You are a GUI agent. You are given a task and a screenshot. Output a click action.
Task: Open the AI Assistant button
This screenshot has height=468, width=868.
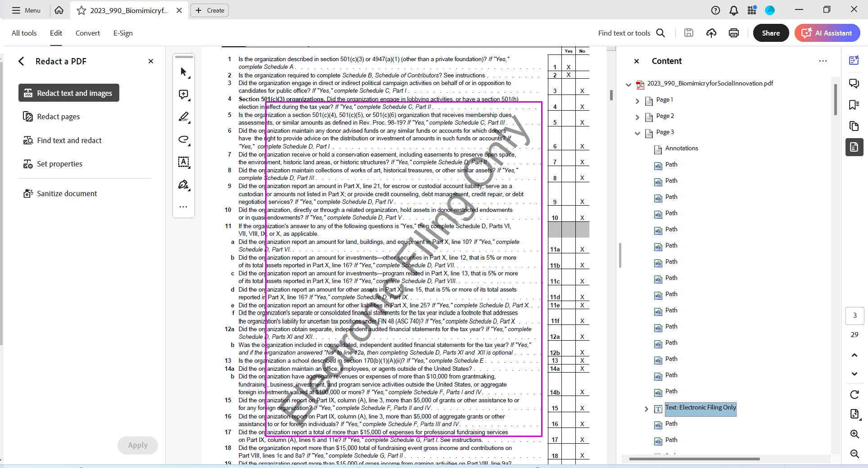coord(827,33)
